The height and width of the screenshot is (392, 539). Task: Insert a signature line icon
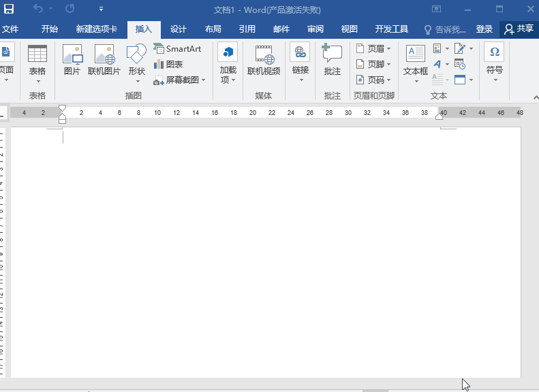coord(460,48)
